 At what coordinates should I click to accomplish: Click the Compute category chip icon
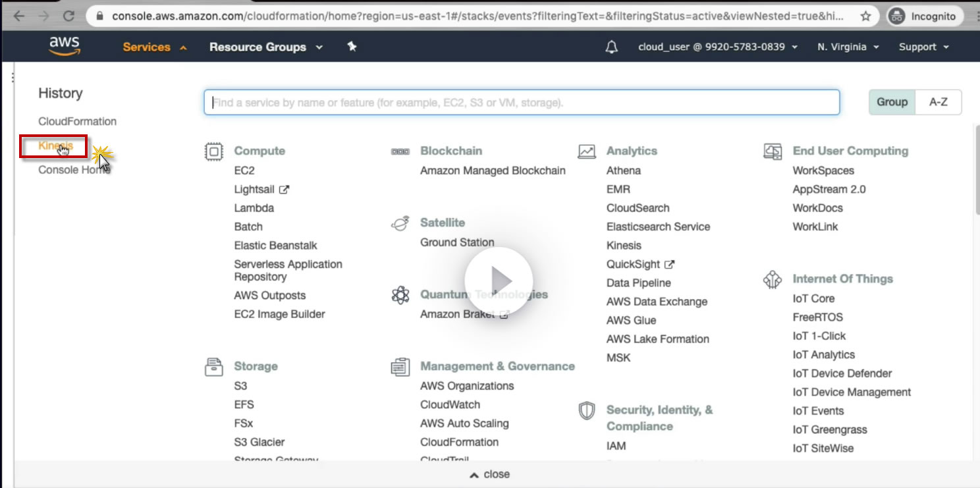point(214,151)
